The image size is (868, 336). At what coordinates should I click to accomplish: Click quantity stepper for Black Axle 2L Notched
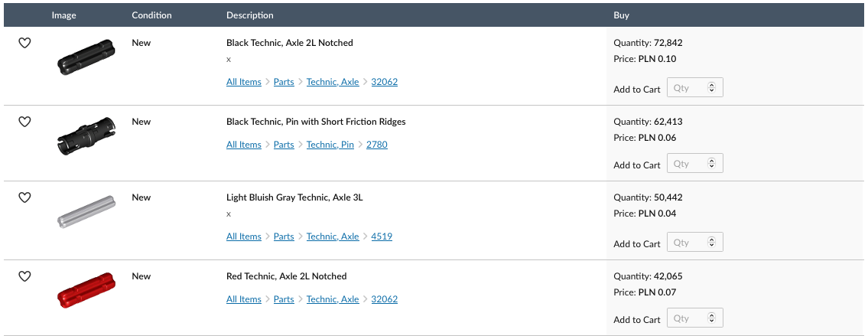coord(711,88)
